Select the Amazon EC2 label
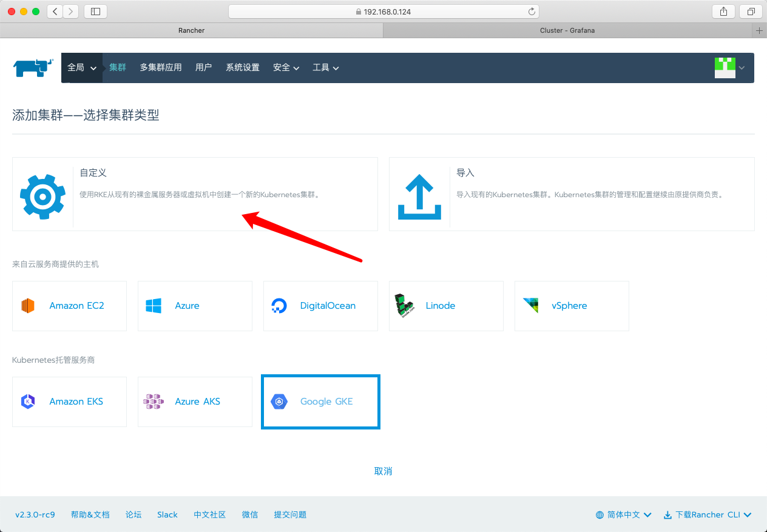Screen dimensions: 767x532 coord(77,306)
